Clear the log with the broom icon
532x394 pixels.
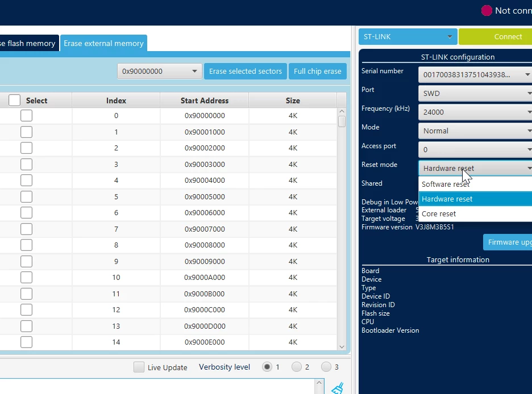[338, 388]
